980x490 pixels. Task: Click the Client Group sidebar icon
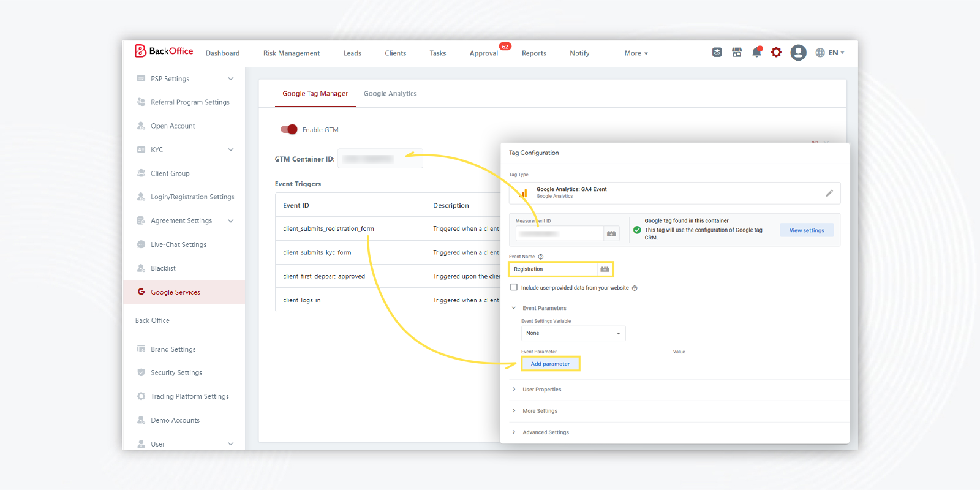(141, 173)
